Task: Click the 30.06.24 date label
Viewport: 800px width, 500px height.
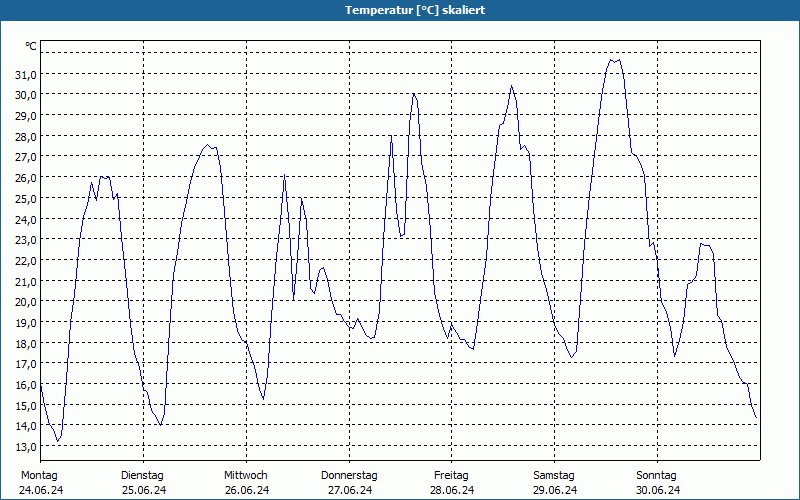Action: 658,490
